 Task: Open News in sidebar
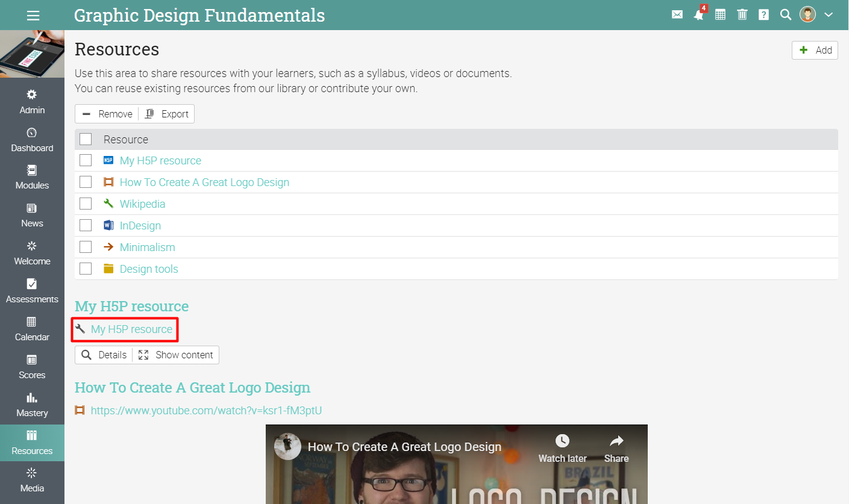[32, 215]
